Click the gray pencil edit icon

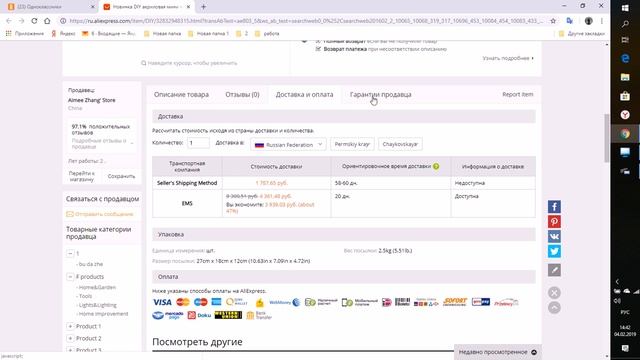(x=554, y=270)
